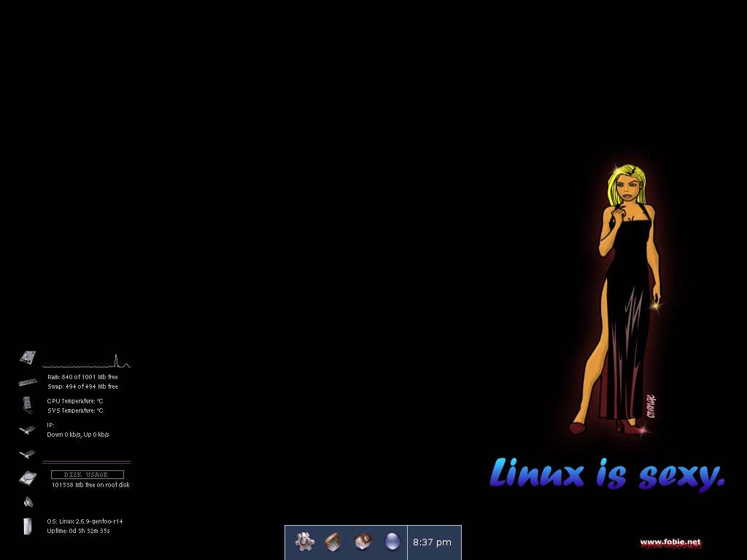Click the RAM memory stick icon
This screenshot has width=747, height=560.
pos(28,382)
